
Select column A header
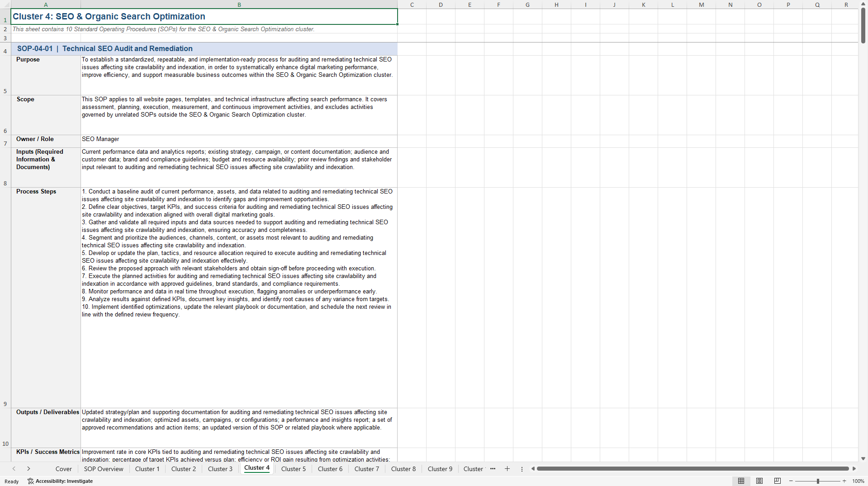point(46,5)
